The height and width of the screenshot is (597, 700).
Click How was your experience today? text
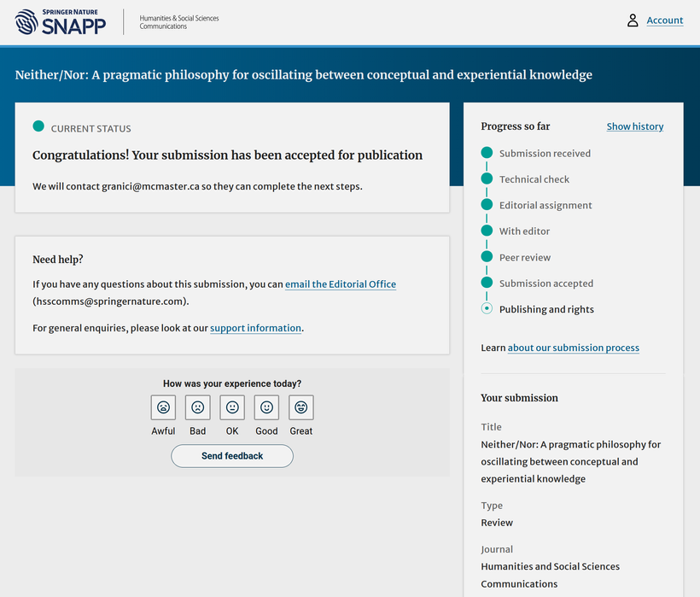coord(232,383)
